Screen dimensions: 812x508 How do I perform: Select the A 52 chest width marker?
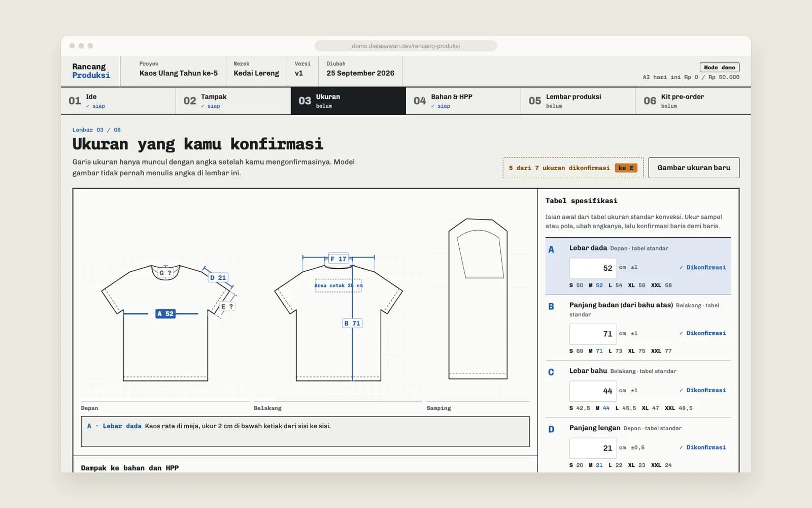[165, 313]
